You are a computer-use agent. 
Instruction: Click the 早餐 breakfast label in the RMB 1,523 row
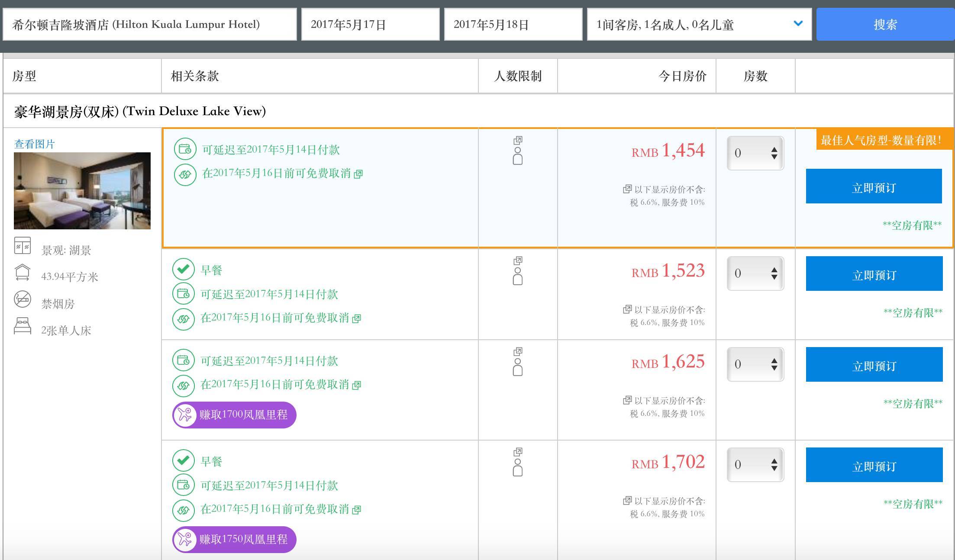click(x=212, y=270)
